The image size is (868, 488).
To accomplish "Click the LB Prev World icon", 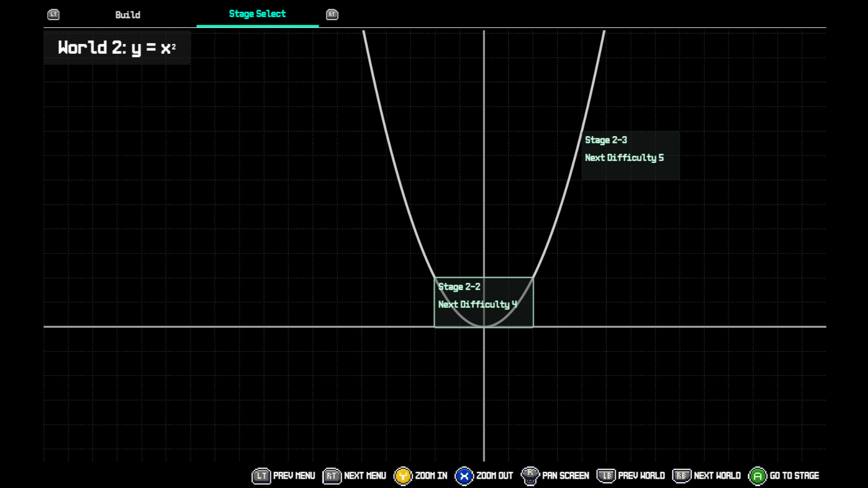I will point(606,475).
